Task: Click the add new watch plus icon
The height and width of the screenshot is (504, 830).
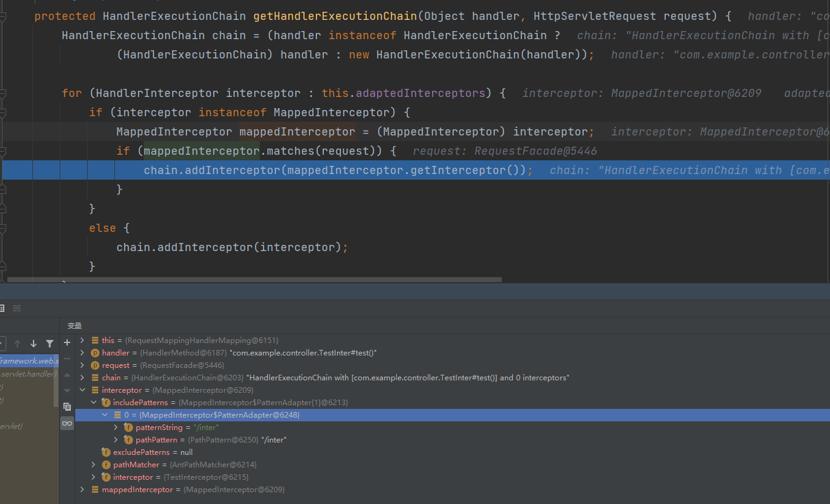Action: (67, 343)
